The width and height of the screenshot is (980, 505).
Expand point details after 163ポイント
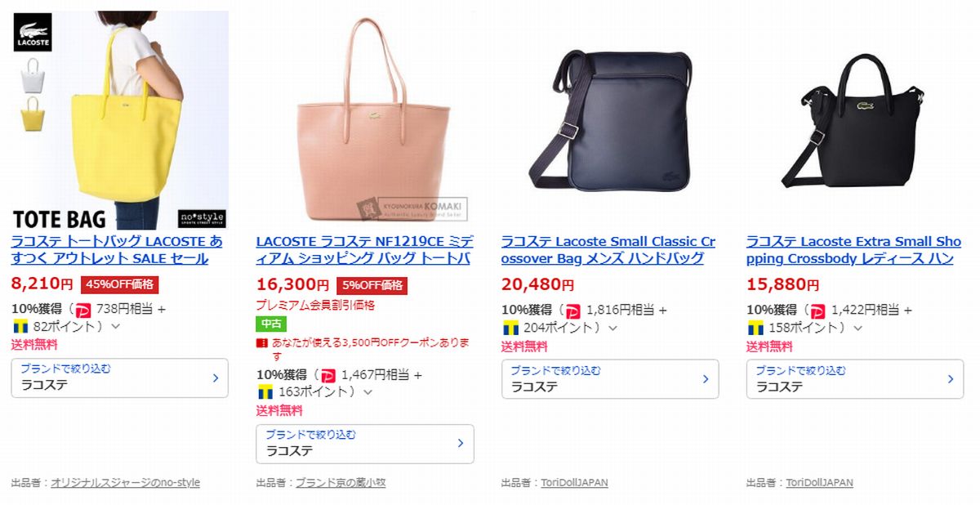[x=367, y=391]
